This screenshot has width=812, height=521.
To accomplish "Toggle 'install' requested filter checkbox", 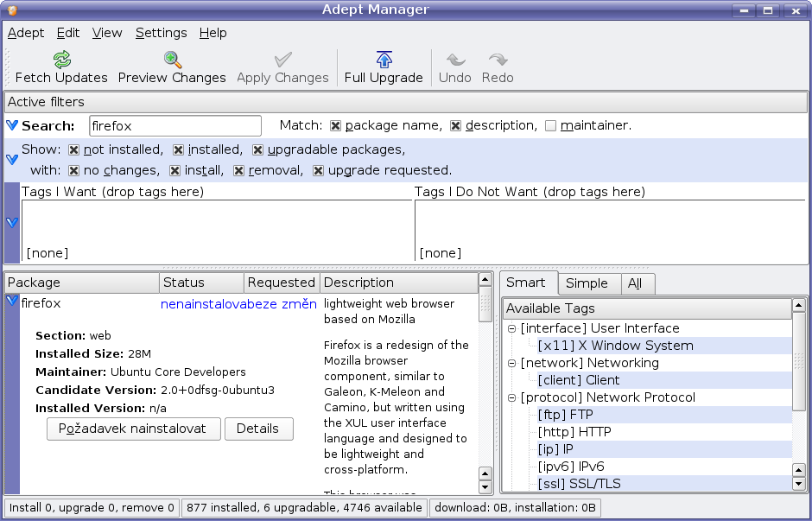I will [x=175, y=171].
